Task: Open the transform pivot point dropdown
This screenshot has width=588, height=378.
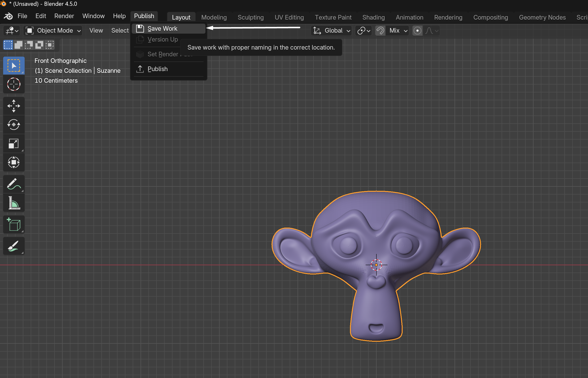Action: (x=363, y=31)
